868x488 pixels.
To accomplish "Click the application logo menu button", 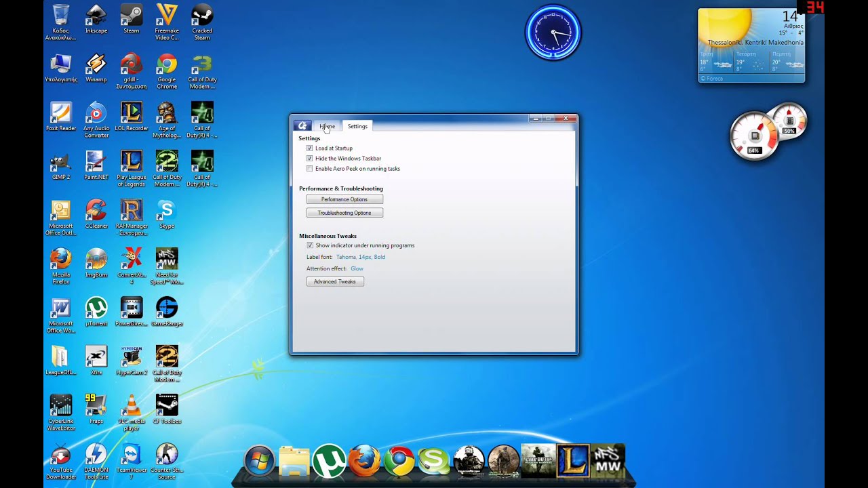I will coord(302,126).
